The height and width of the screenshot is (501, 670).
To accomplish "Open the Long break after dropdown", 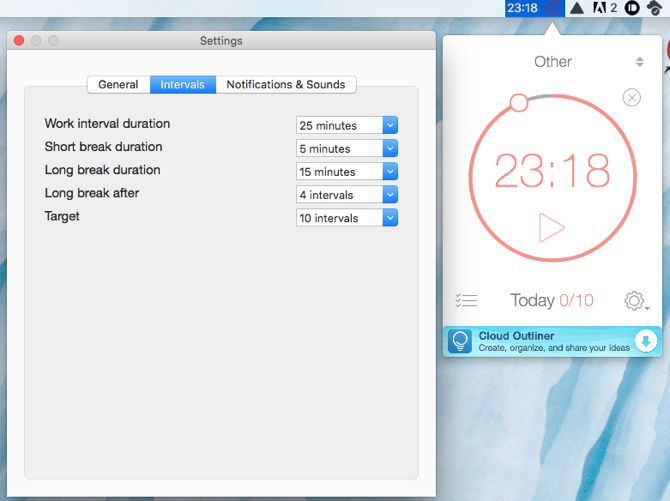I will click(x=390, y=194).
